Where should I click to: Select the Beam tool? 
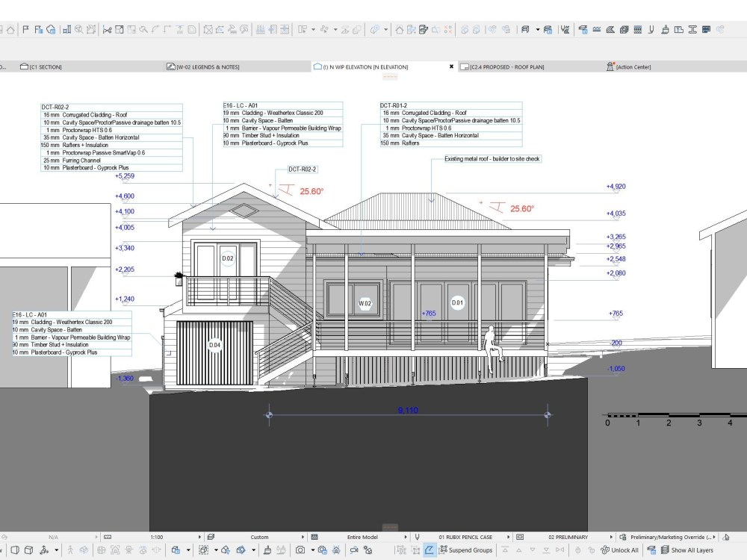pos(692,30)
